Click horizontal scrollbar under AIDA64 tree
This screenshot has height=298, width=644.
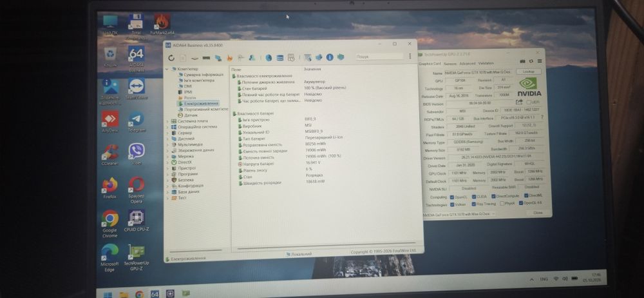coord(195,250)
